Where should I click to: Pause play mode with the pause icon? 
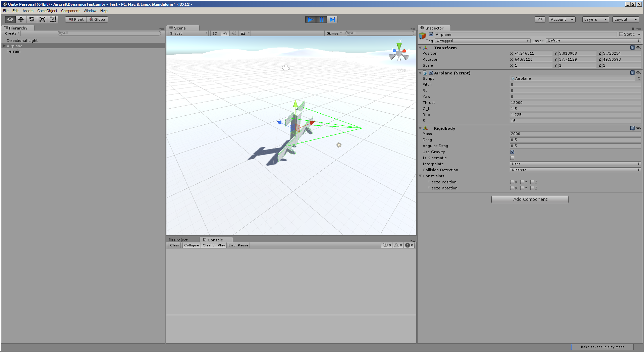[x=321, y=19]
